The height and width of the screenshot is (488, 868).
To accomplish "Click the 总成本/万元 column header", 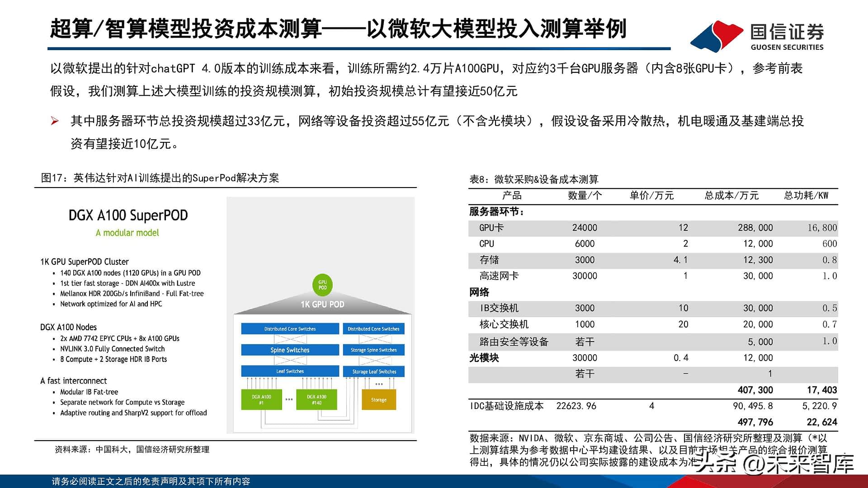I will [731, 196].
